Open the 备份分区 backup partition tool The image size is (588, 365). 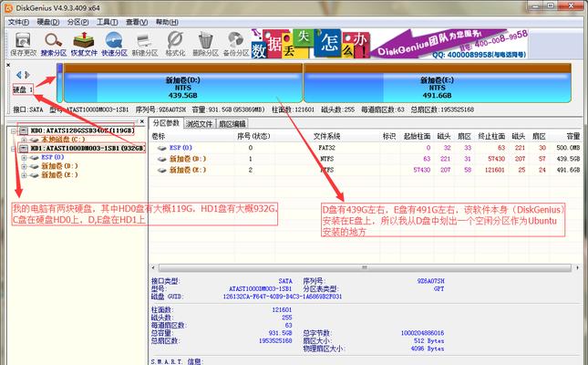(x=236, y=45)
